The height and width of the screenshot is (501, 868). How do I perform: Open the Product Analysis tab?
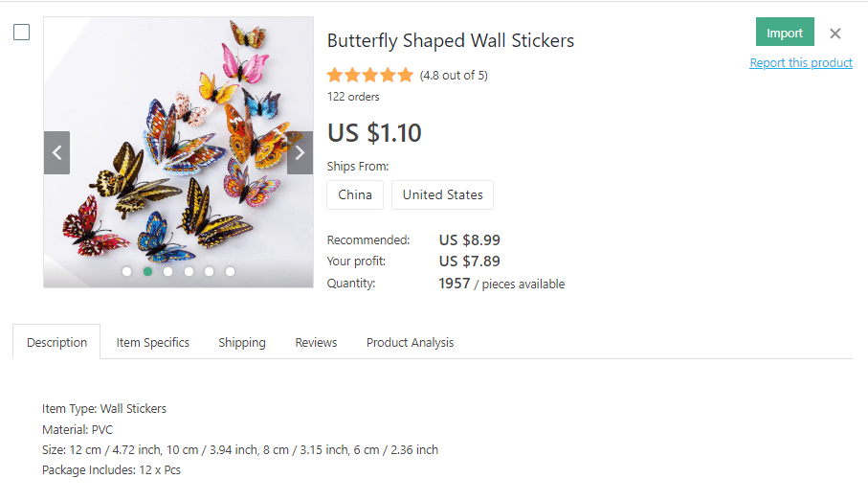pyautogui.click(x=410, y=342)
